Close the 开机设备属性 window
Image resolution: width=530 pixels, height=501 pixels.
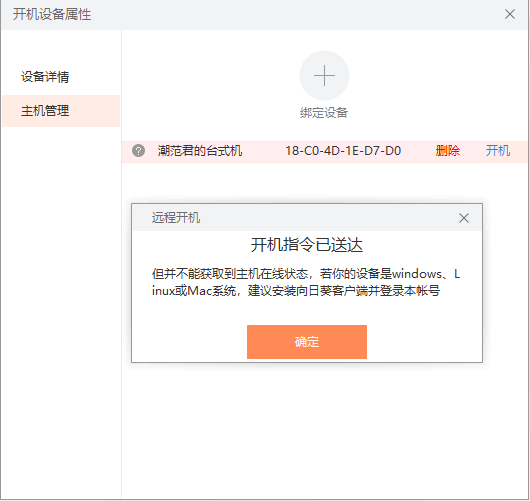point(510,14)
